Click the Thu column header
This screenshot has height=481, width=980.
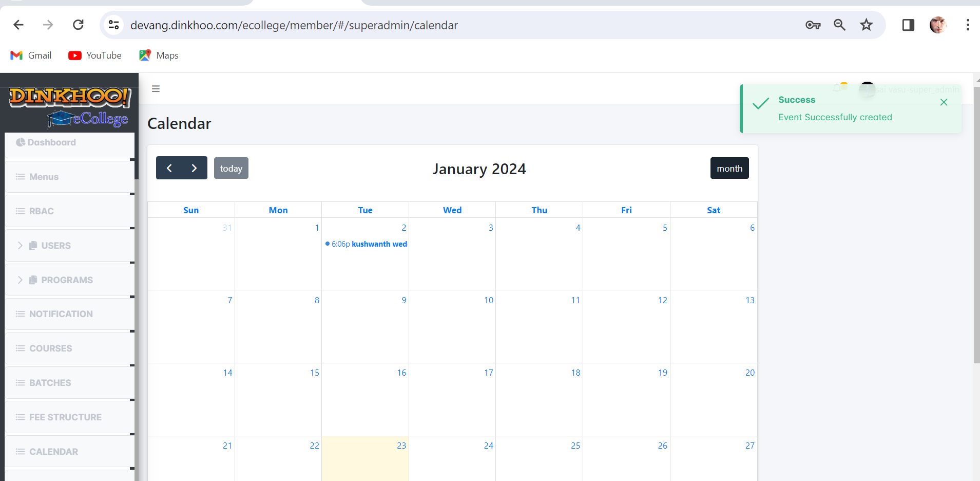point(540,210)
